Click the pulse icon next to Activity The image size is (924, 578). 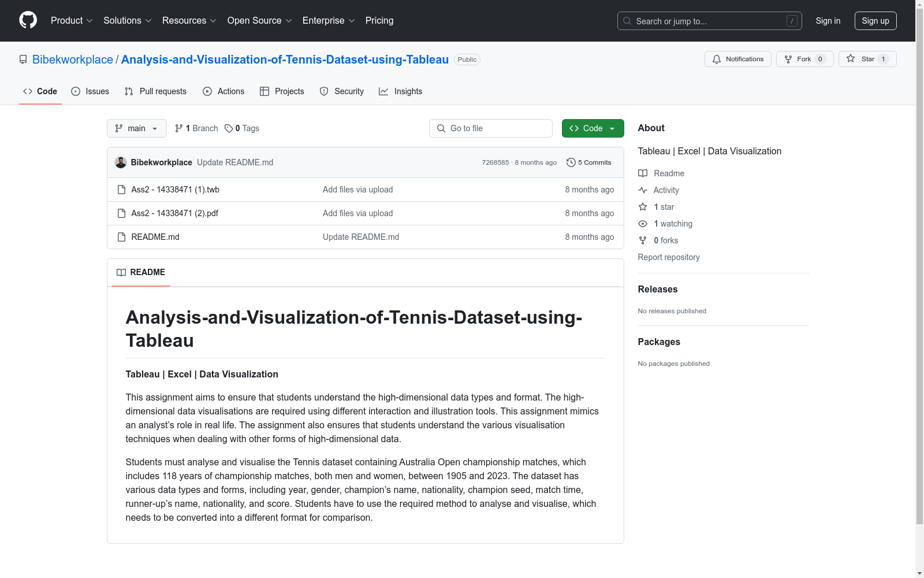click(643, 190)
